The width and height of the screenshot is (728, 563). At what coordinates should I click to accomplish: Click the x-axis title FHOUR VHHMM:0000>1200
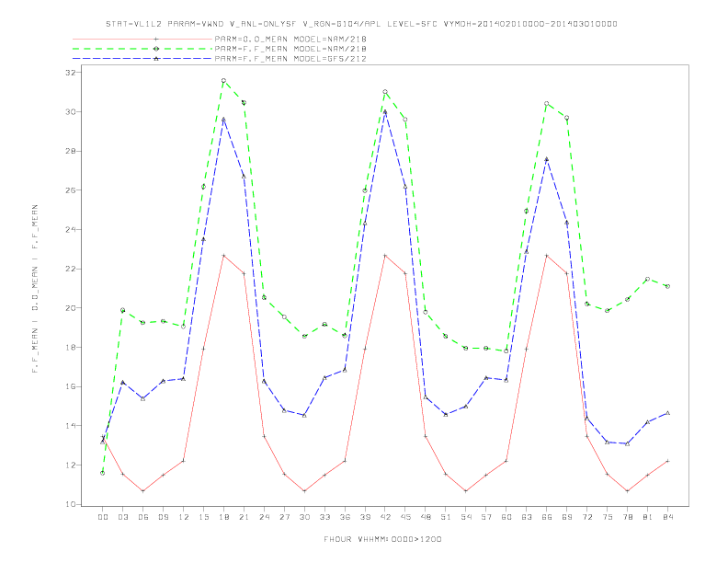coord(382,539)
